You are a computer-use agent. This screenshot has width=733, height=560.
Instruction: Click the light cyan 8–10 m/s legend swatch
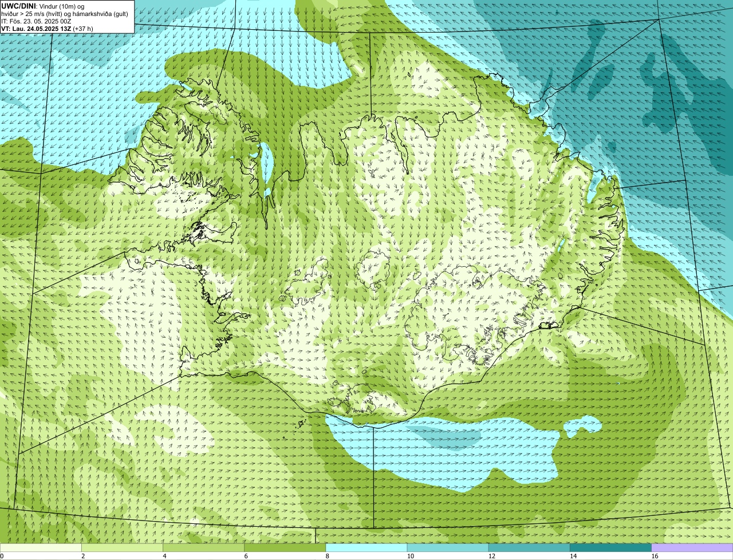click(x=366, y=547)
